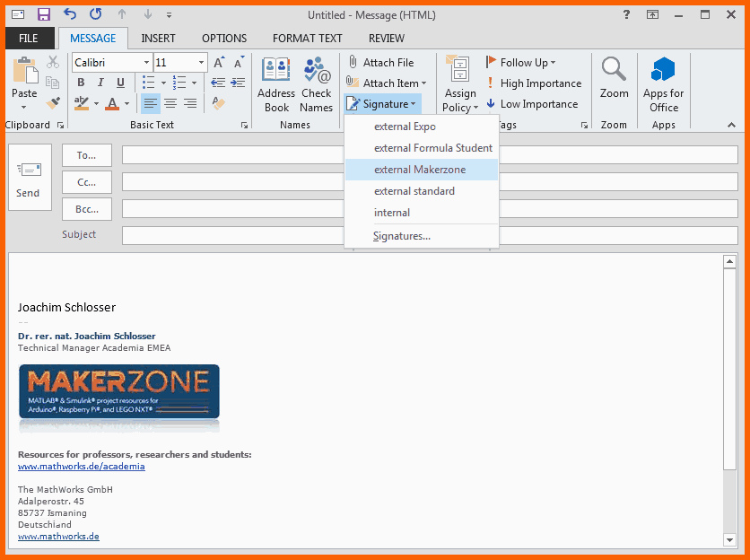This screenshot has width=750, height=560.
Task: Switch to the FORMAT TEXT tab
Action: 308,39
